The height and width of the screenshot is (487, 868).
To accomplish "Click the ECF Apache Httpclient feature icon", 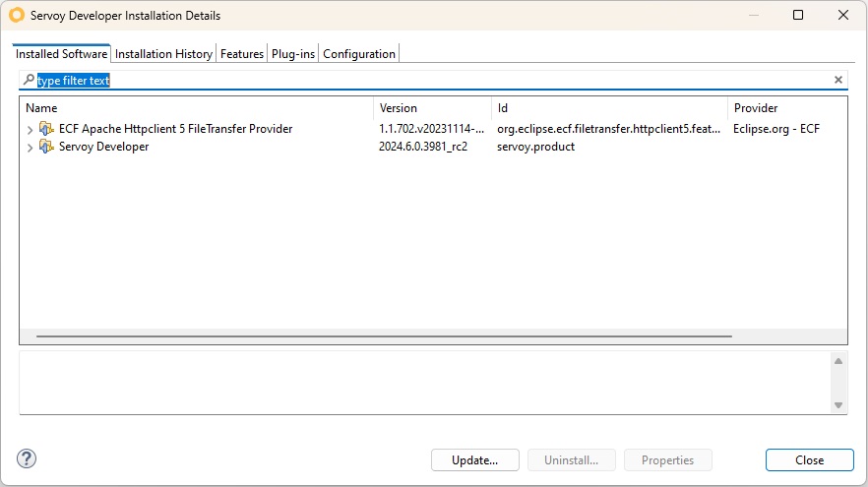I will click(46, 129).
